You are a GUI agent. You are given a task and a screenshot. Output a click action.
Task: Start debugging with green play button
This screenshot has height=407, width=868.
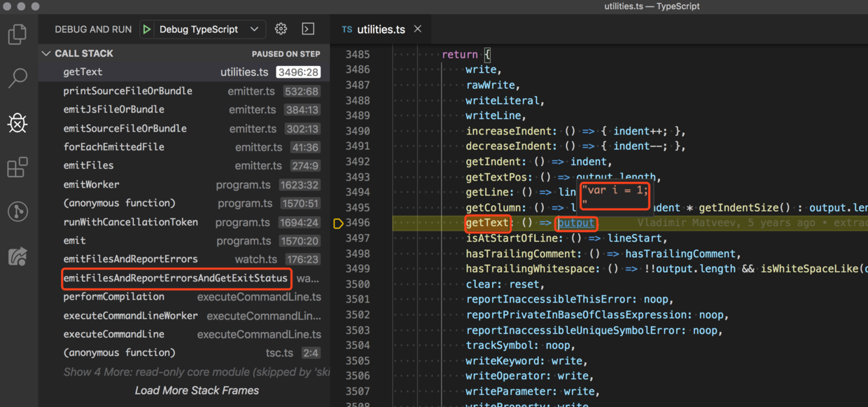(147, 29)
